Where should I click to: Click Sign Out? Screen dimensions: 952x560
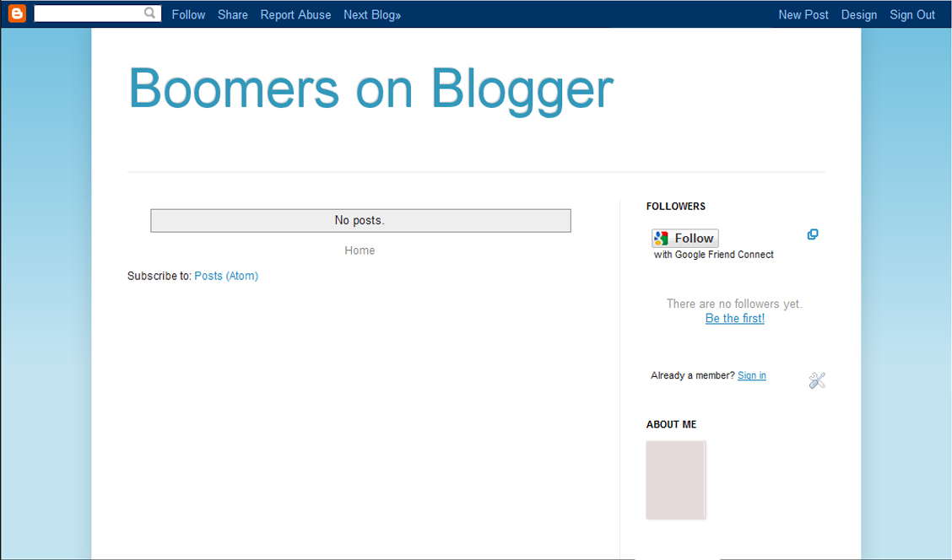pyautogui.click(x=911, y=14)
